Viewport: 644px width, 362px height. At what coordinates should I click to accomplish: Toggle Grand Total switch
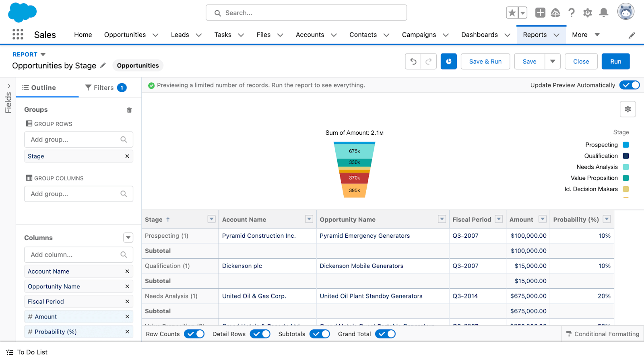point(386,334)
